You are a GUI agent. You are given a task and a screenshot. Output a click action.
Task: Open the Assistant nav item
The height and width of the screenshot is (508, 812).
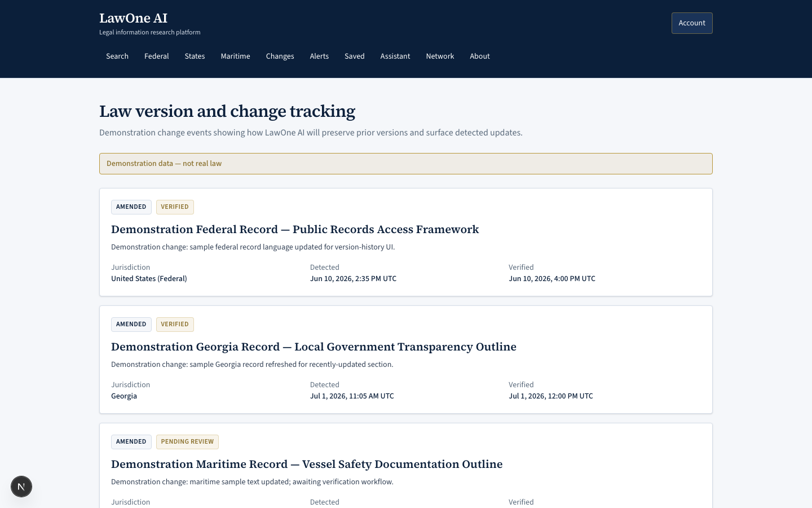395,56
